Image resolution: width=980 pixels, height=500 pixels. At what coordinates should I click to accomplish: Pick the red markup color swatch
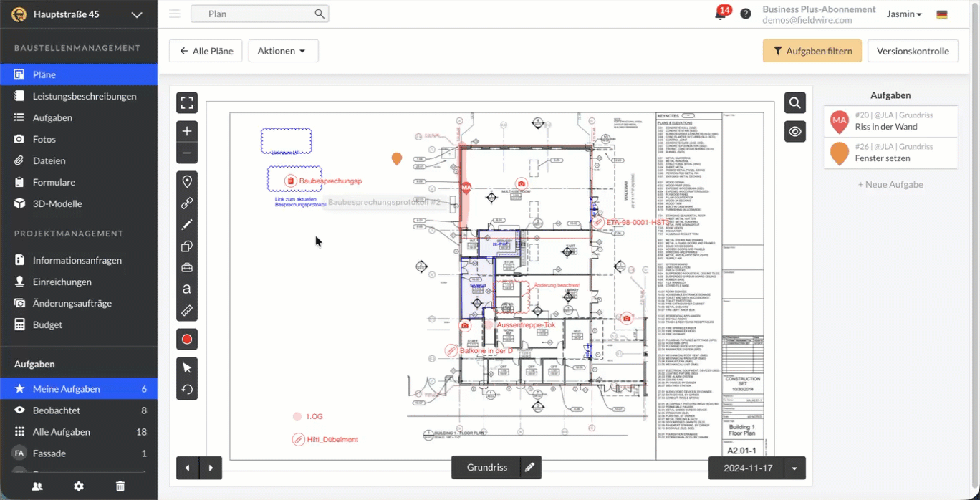click(187, 340)
